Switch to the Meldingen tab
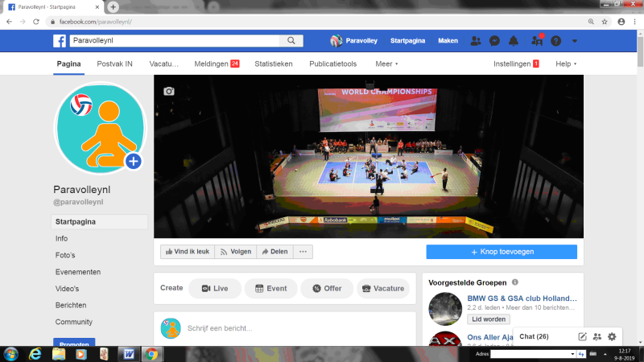 pyautogui.click(x=217, y=64)
